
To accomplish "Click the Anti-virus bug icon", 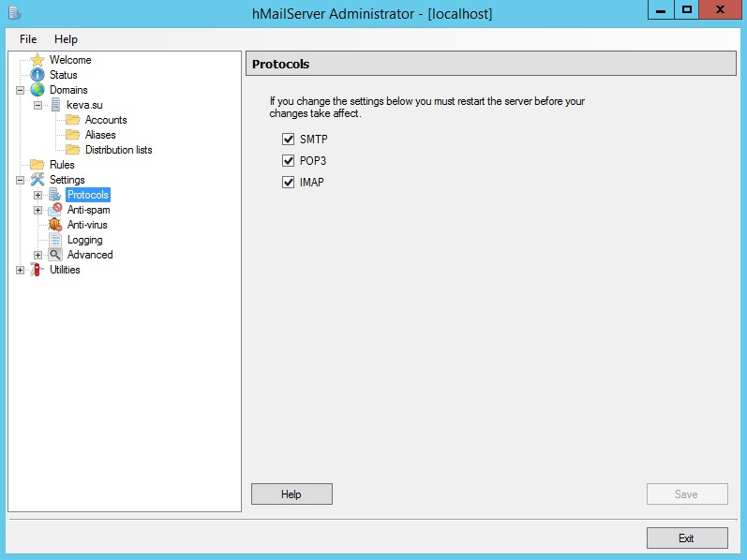I will click(x=54, y=225).
